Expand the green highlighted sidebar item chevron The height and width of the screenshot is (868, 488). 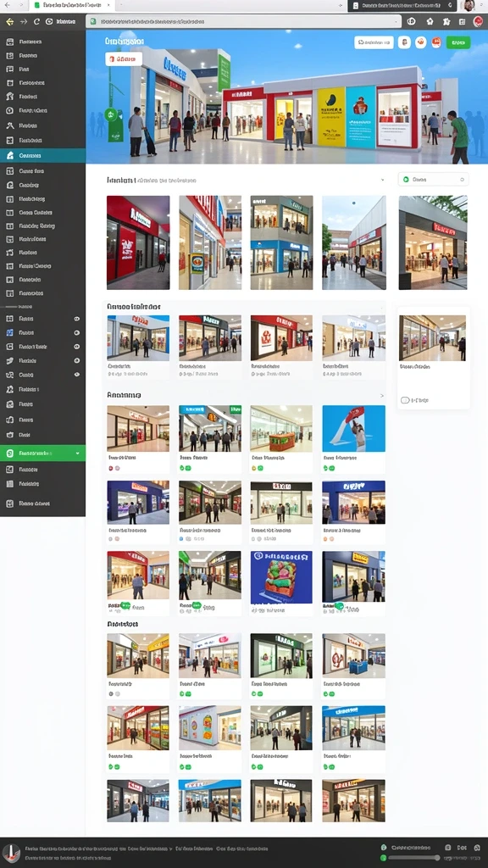click(77, 453)
